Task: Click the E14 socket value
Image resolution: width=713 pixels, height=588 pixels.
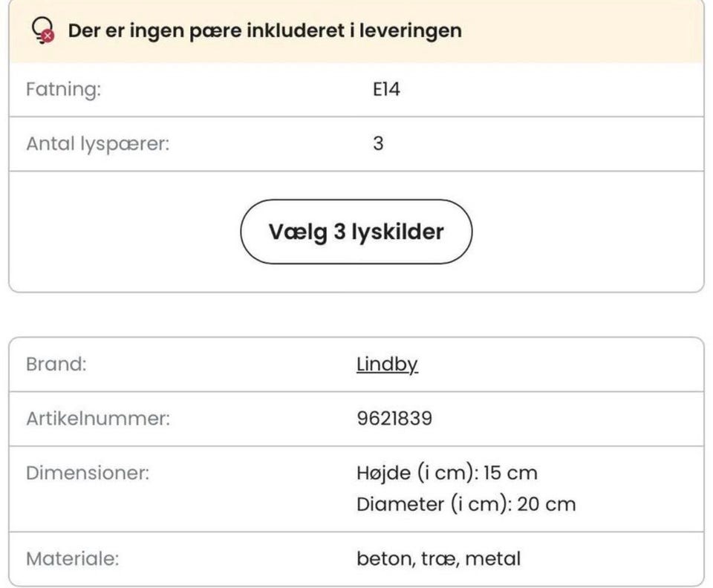Action: pos(386,90)
